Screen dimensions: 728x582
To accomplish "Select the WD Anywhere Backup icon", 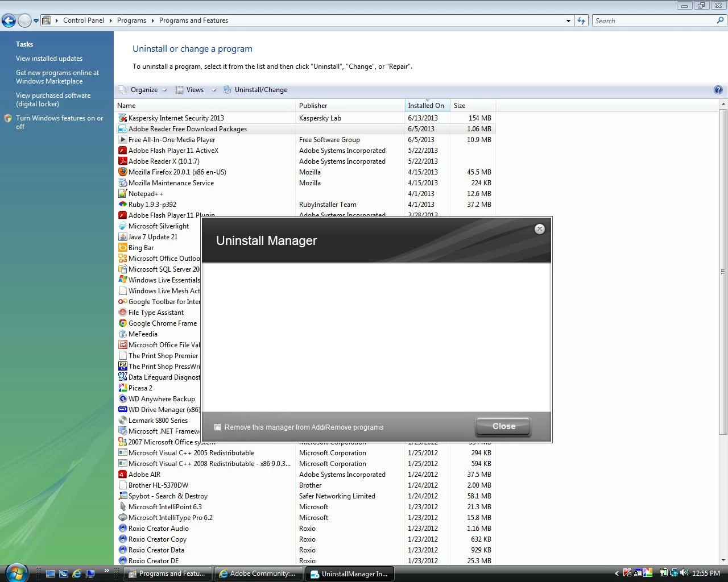I will pos(122,399).
